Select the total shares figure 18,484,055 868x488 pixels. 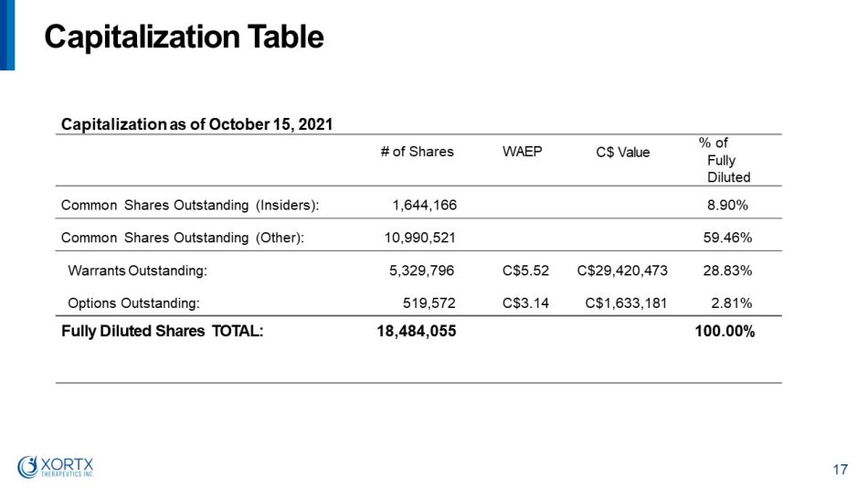[x=416, y=332]
